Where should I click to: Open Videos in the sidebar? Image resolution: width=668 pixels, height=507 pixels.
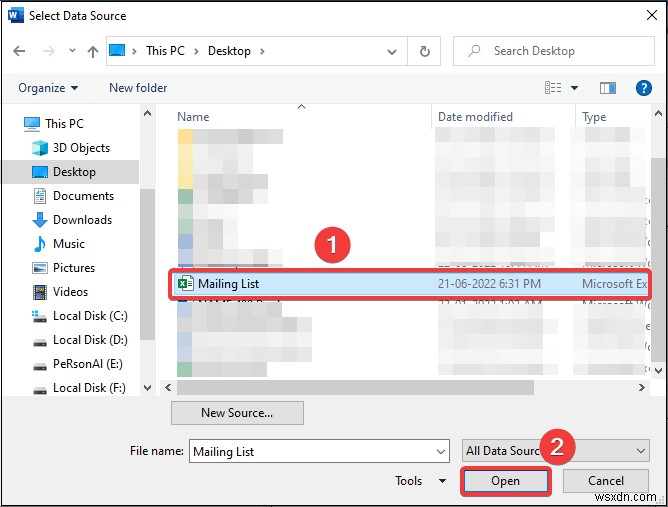click(x=70, y=292)
